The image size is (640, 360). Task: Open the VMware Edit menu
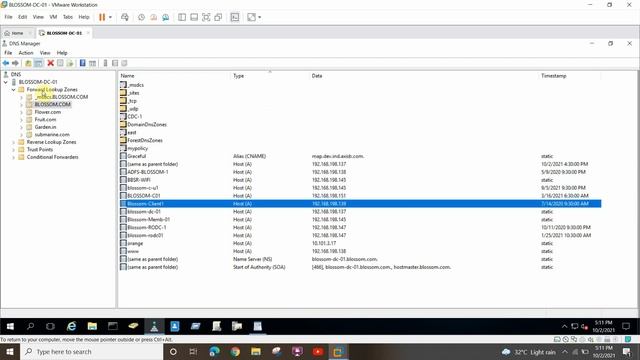click(x=22, y=17)
